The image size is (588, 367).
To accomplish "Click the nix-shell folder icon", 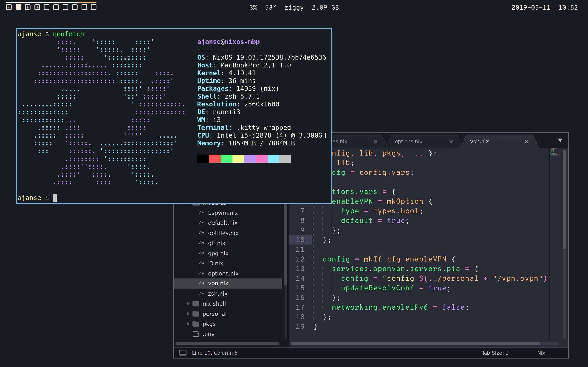I will [196, 304].
